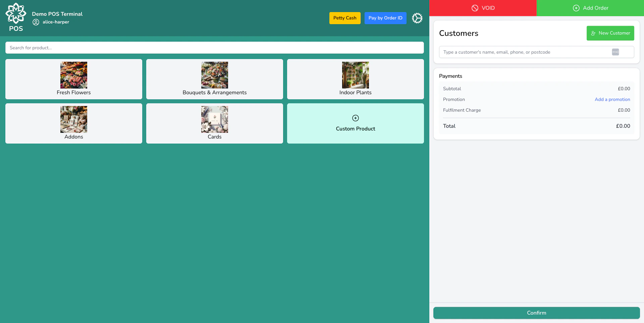Click the POS flower logo
This screenshot has height=323, width=644.
(x=15, y=14)
